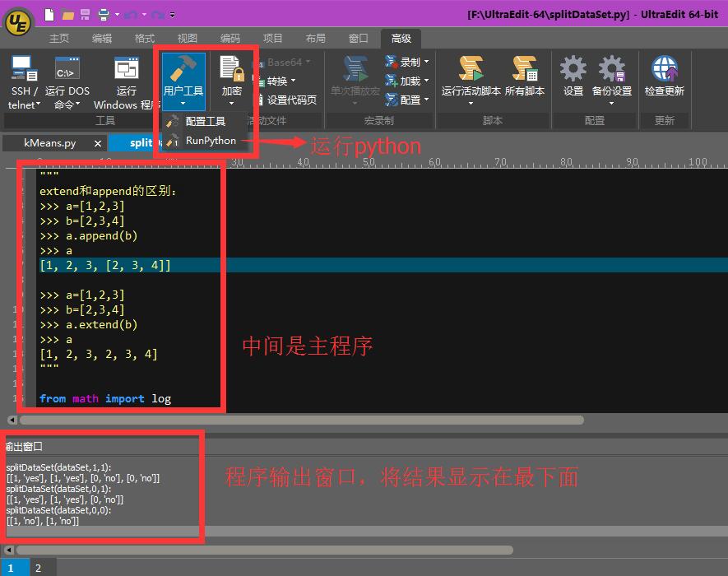Click output window scrollbar left arrow
Screen dimensions: 728x576
(x=9, y=550)
